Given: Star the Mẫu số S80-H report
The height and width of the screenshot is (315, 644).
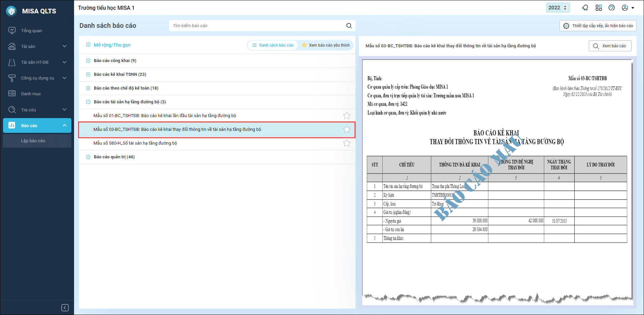Looking at the screenshot, I should click(x=346, y=143).
